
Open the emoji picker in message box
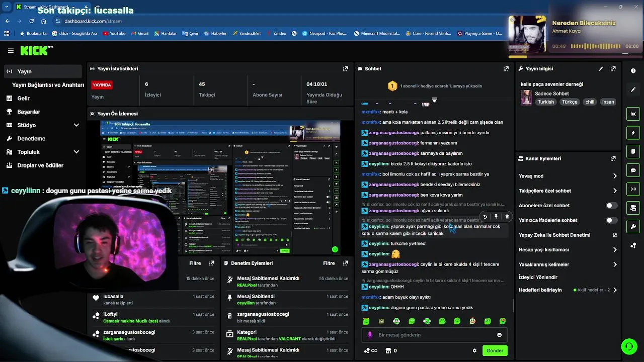tap(499, 335)
